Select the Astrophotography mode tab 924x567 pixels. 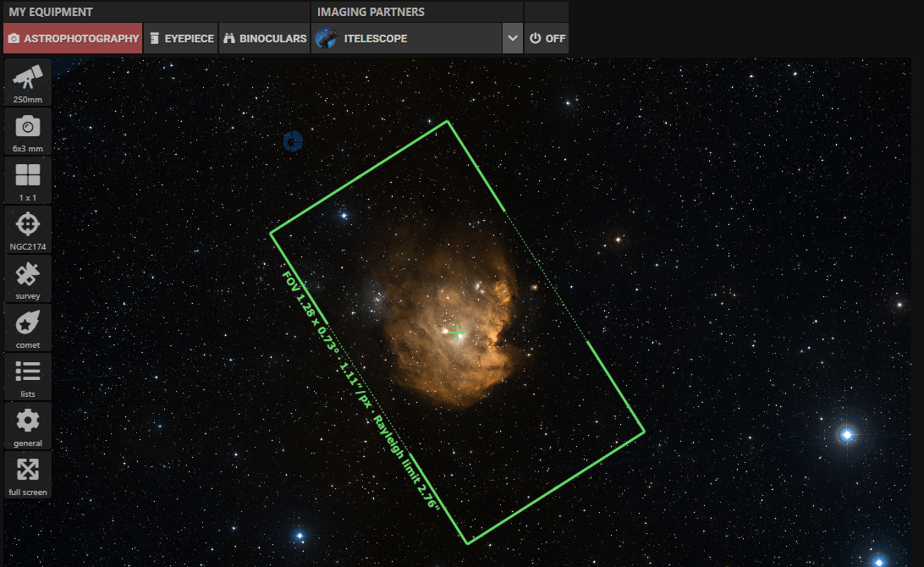tap(73, 39)
